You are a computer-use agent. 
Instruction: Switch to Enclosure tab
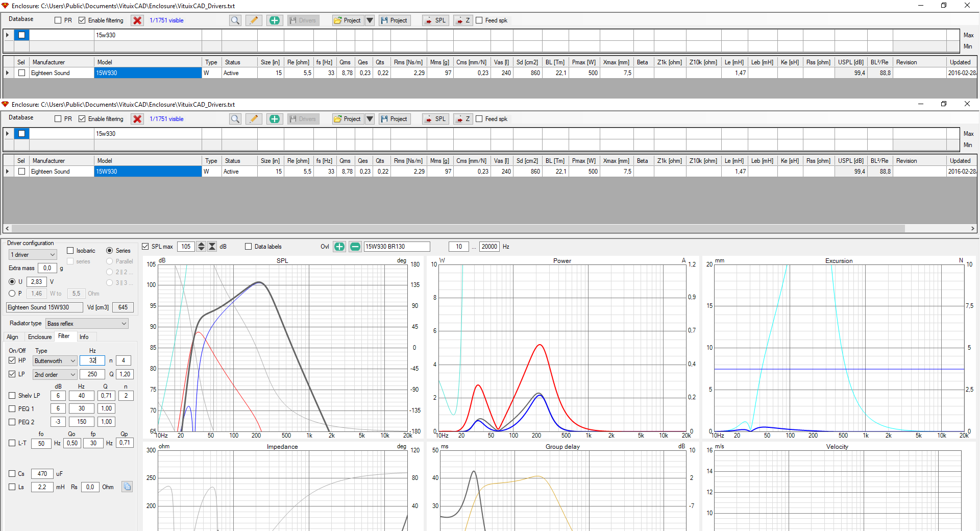coord(40,337)
